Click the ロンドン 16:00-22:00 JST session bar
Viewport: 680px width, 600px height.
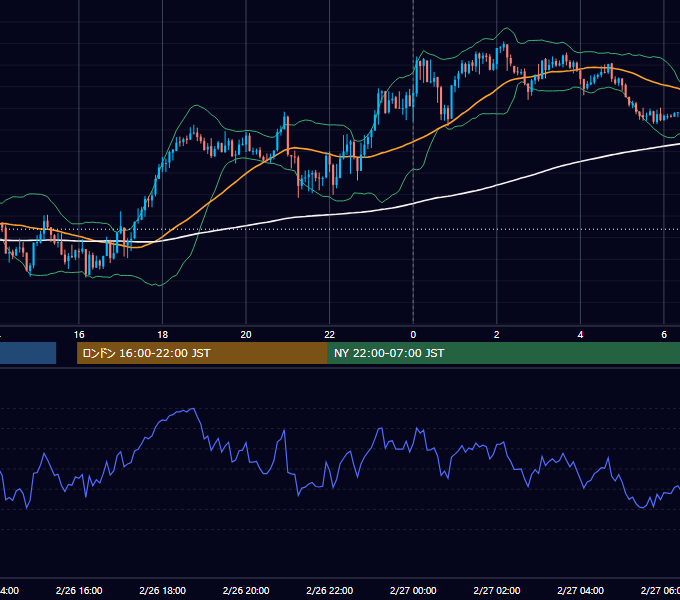pyautogui.click(x=202, y=353)
